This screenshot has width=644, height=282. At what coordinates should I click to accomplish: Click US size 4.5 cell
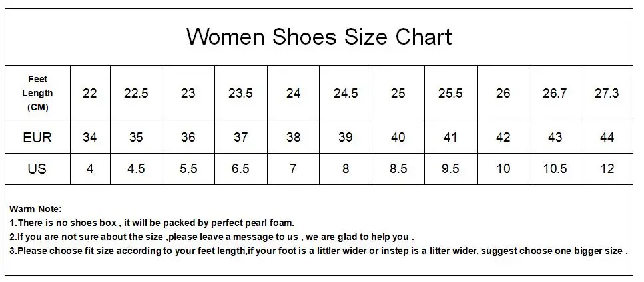[x=136, y=168]
